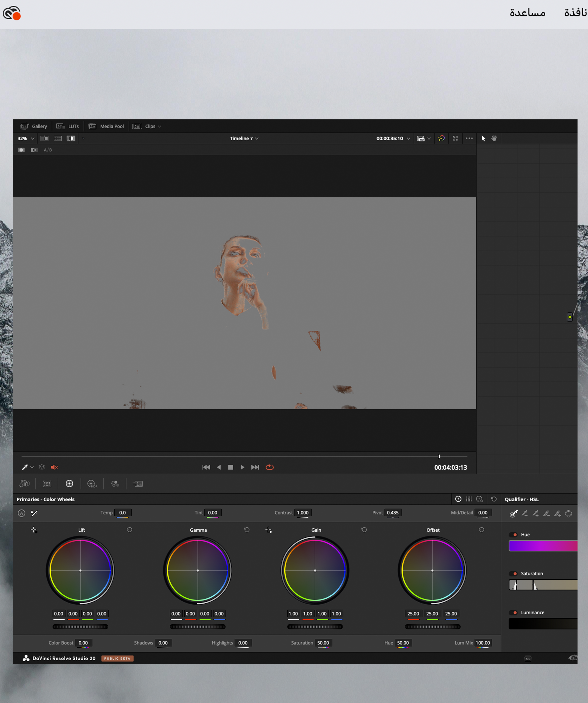
Task: Open the Gallery panel
Action: click(x=34, y=126)
